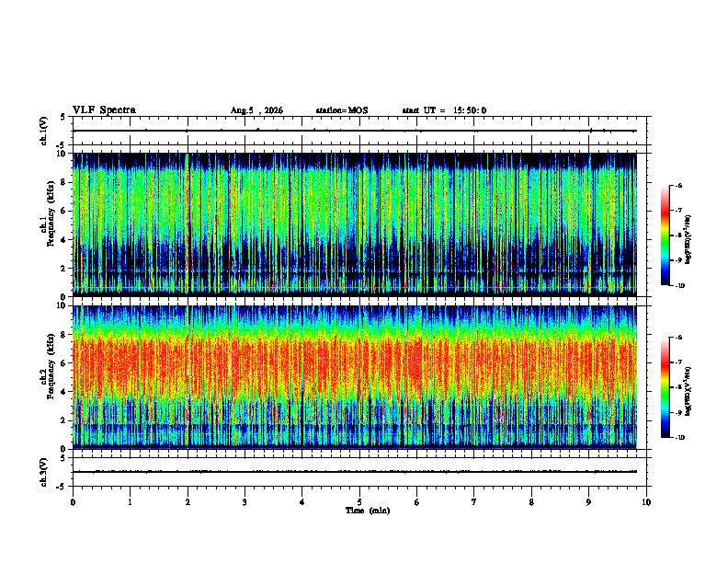Click the ch.1 colorbar log(PSD) label
Image resolution: width=728 pixels, height=563 pixels.
688,239
